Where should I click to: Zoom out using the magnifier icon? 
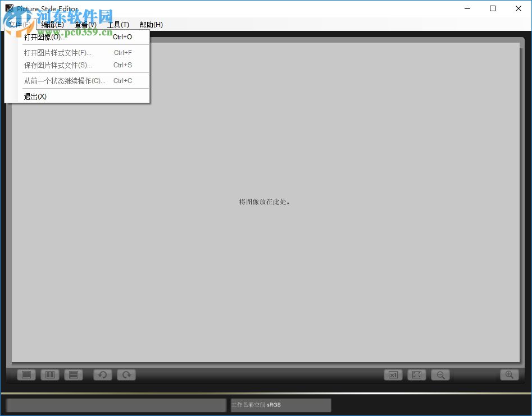point(440,374)
